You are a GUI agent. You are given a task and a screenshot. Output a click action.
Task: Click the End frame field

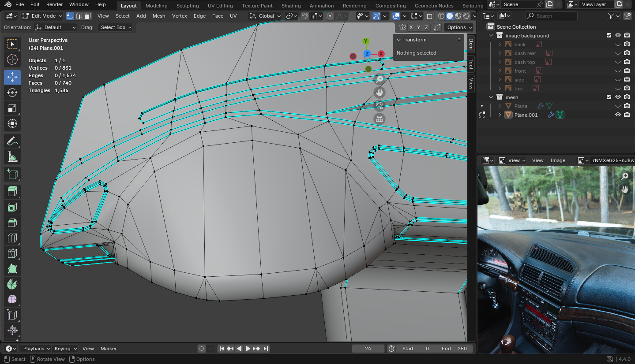(x=454, y=349)
